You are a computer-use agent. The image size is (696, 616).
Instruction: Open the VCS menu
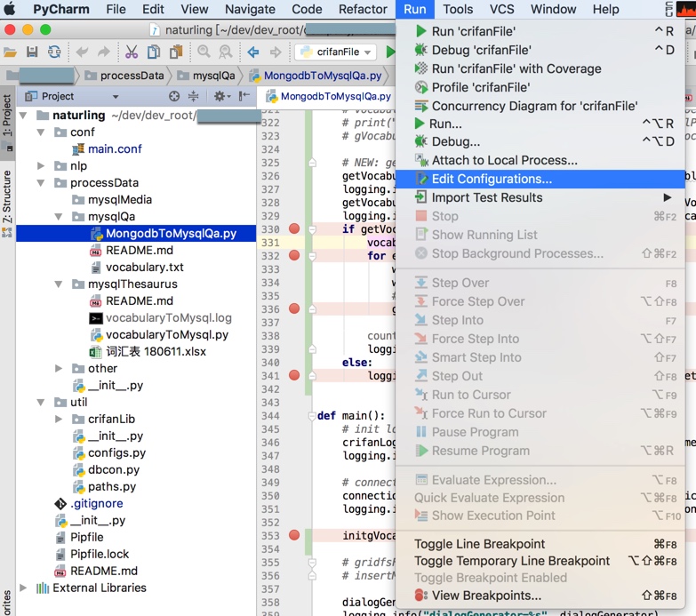pos(502,9)
